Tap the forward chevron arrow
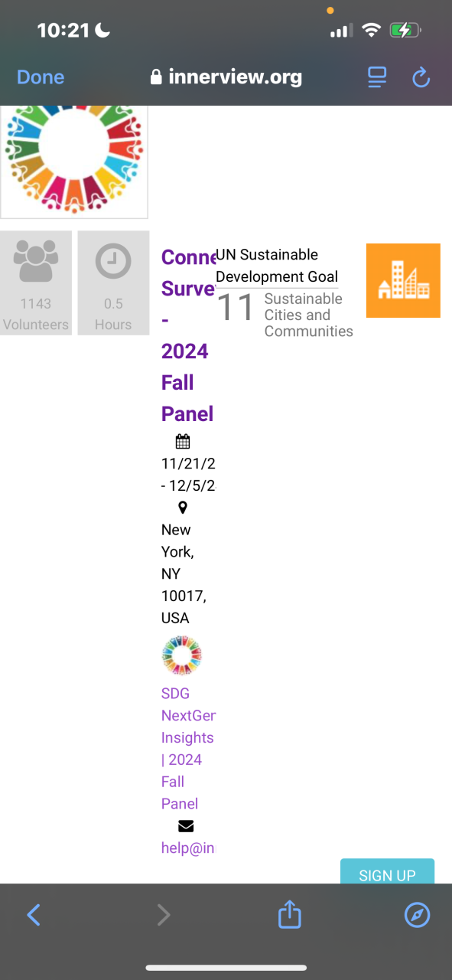 pos(163,914)
